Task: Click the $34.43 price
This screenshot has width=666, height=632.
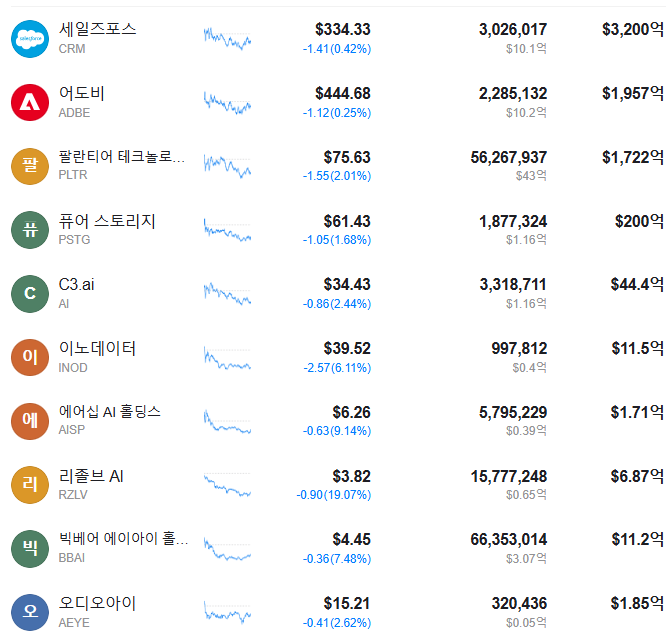Action: click(x=347, y=285)
